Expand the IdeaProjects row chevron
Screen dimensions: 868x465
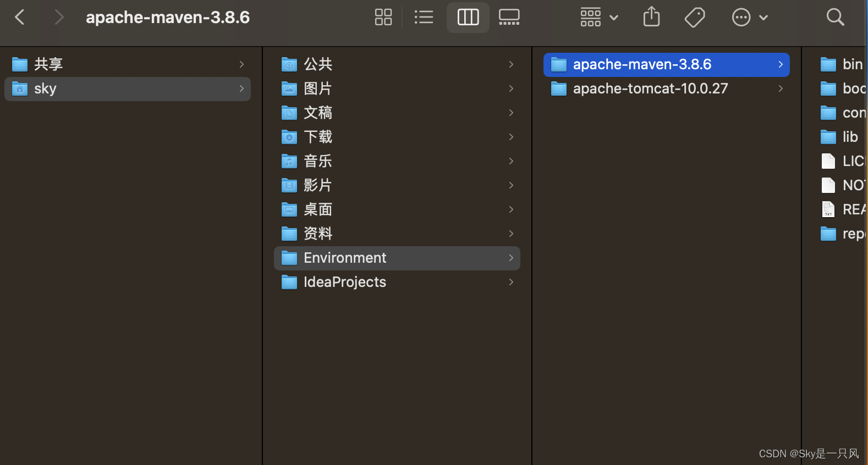click(x=511, y=282)
